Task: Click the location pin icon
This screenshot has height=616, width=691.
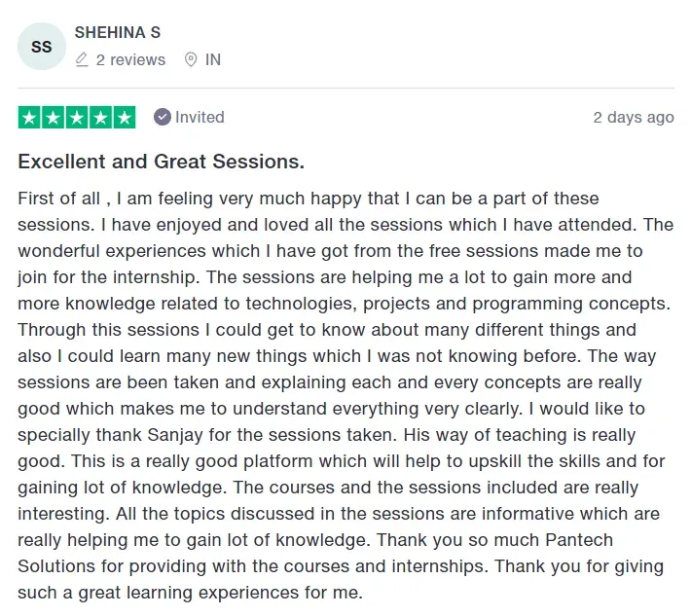Action: click(x=191, y=59)
